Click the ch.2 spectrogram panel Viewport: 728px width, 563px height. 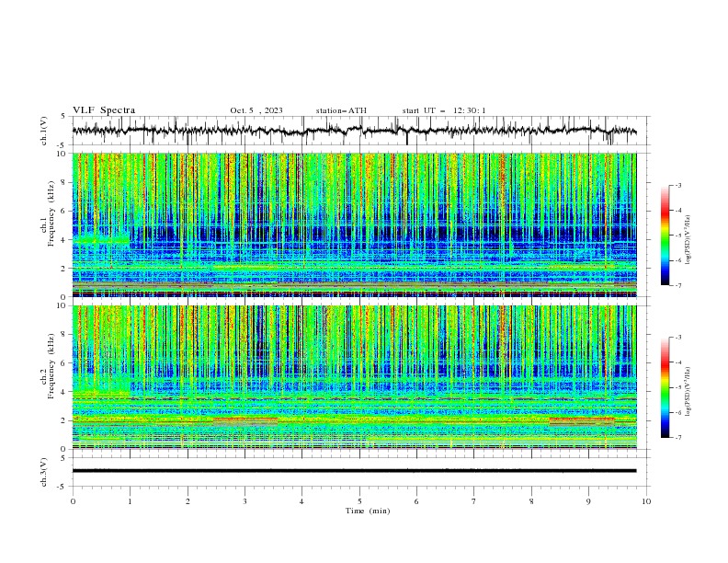[x=354, y=377]
